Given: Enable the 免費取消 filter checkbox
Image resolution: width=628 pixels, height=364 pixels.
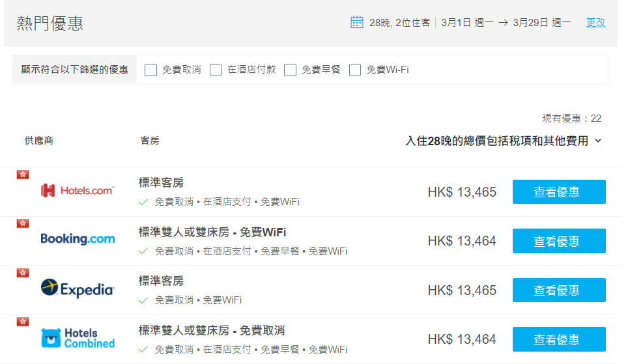Looking at the screenshot, I should pos(150,70).
